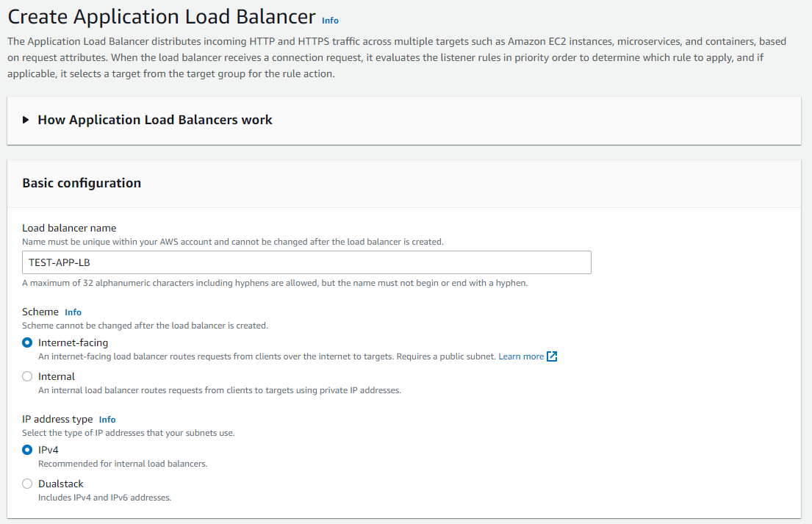Click the external link icon after Learn more
The image size is (812, 524).
pyautogui.click(x=552, y=356)
